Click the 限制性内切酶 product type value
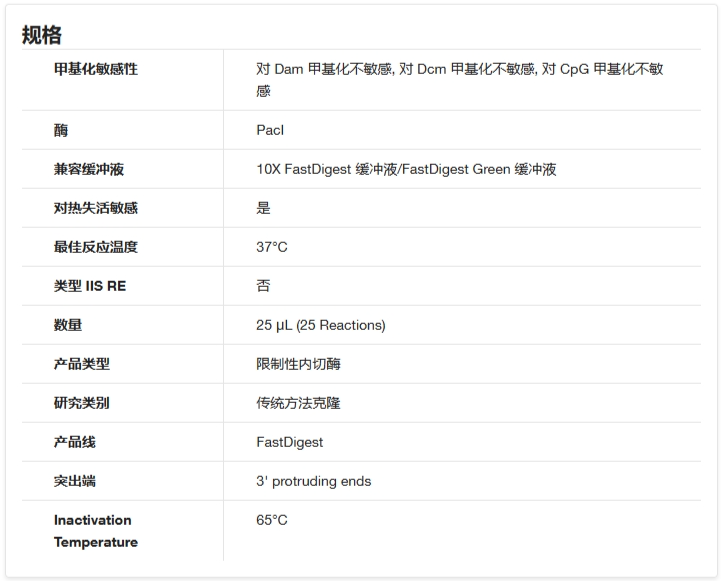The width and height of the screenshot is (721, 581). point(298,364)
